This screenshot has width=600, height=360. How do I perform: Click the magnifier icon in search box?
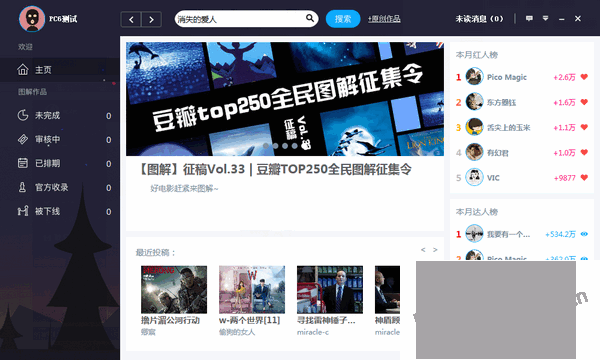click(310, 18)
